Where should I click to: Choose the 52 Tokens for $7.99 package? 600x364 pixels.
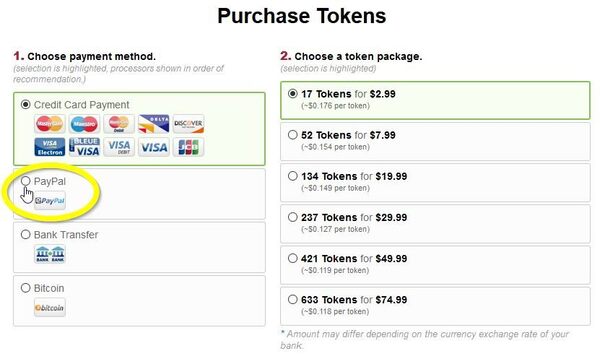(x=435, y=141)
